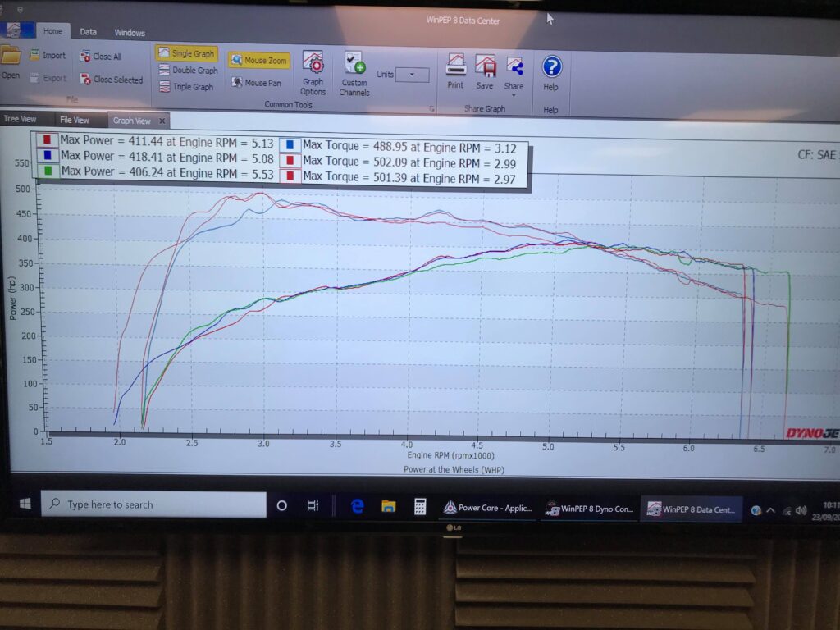840x630 pixels.
Task: Open the Units dropdown
Action: click(413, 75)
